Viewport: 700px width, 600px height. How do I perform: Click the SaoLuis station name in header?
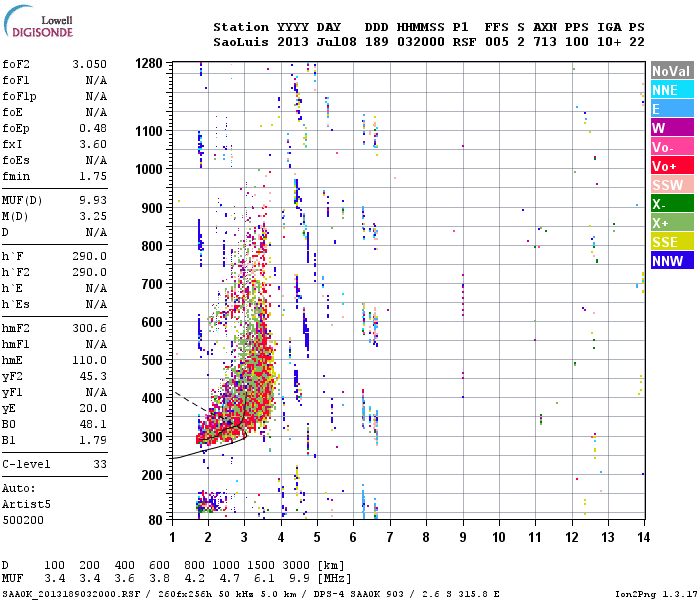pos(241,42)
